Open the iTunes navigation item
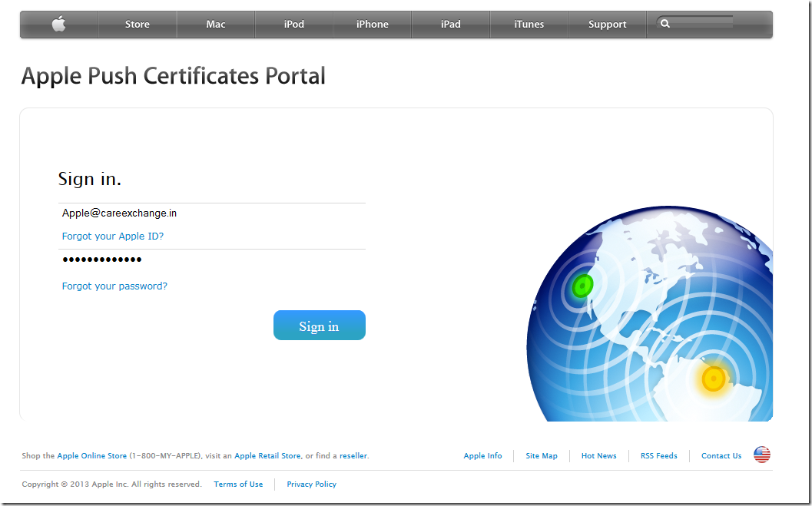The image size is (812, 506). (529, 25)
